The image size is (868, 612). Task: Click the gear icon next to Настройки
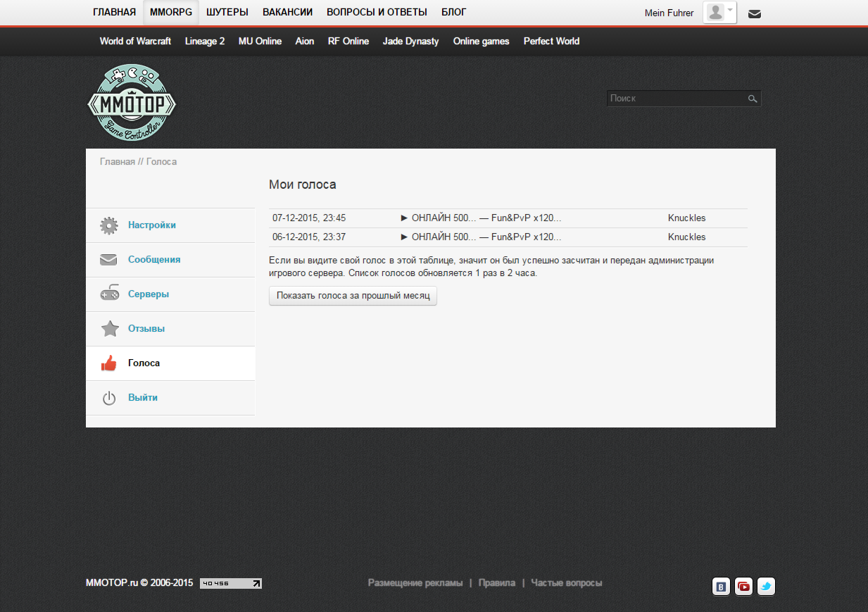pos(109,225)
